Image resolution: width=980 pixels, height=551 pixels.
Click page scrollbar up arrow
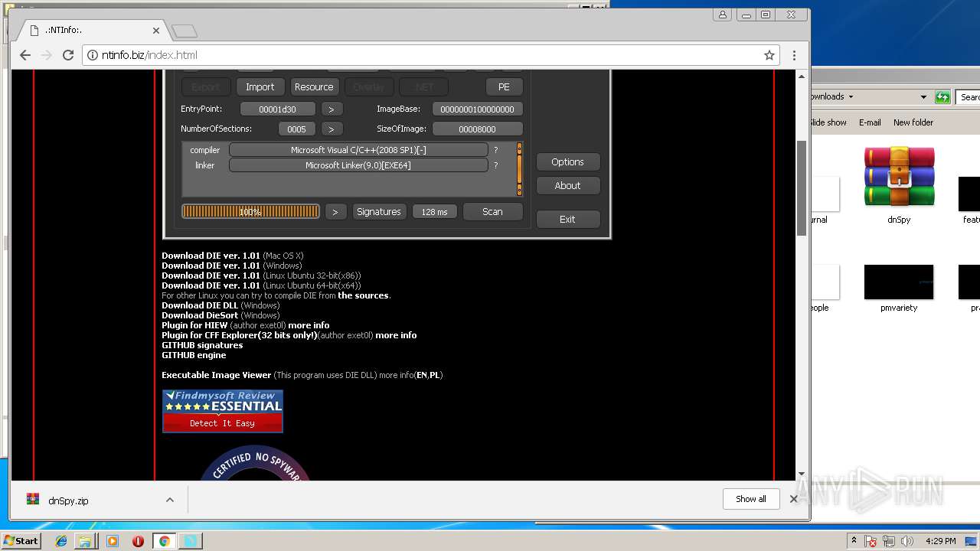coord(802,77)
